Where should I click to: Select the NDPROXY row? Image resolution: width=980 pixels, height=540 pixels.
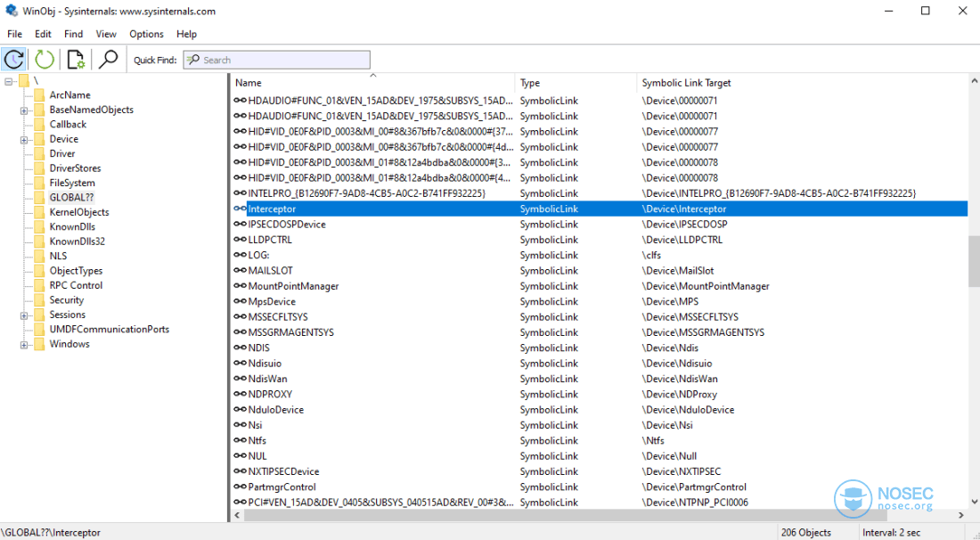pos(600,395)
